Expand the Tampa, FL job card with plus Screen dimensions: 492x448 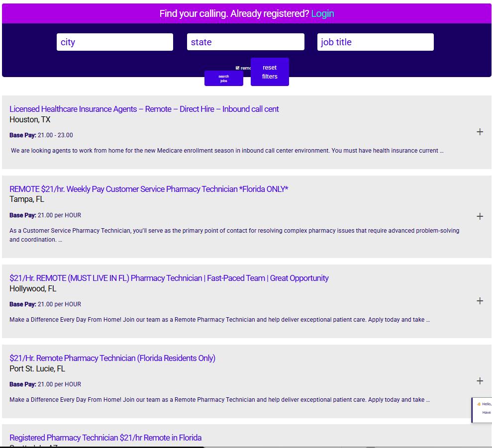pyautogui.click(x=480, y=216)
